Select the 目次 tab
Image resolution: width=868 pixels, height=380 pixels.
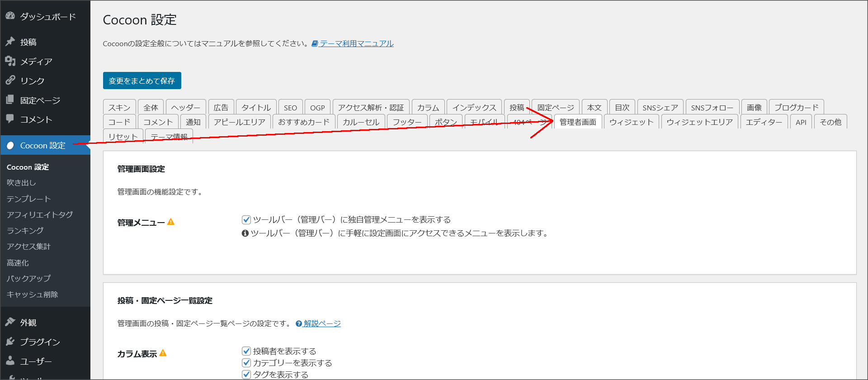coord(622,107)
